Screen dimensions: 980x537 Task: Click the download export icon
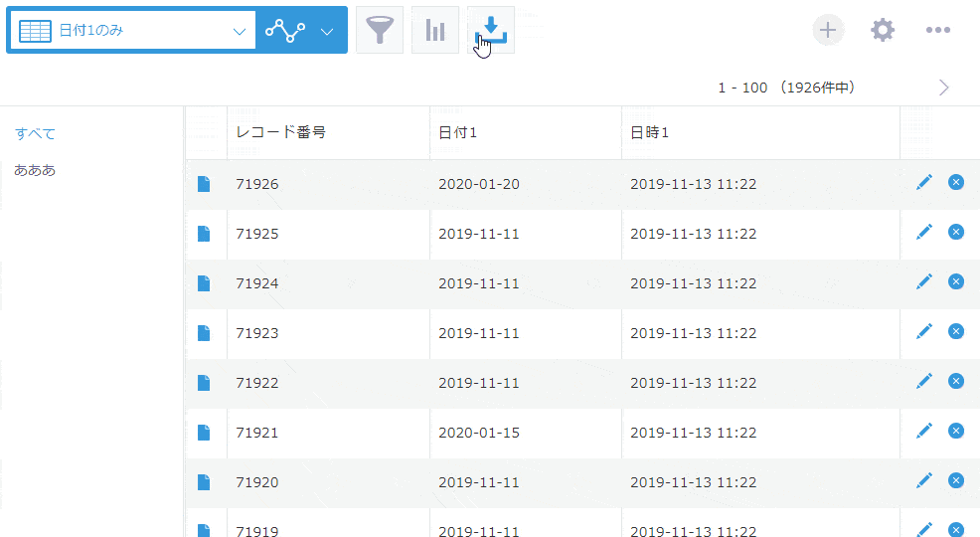(x=491, y=30)
